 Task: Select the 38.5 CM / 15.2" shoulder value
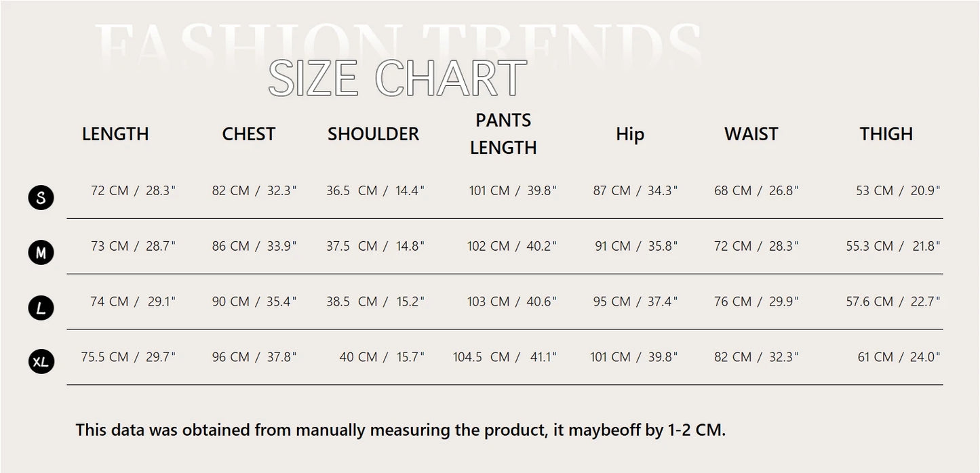(x=375, y=302)
